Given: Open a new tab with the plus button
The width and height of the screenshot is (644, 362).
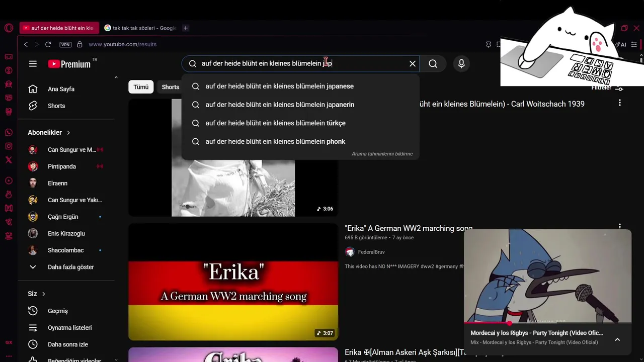Looking at the screenshot, I should (186, 28).
